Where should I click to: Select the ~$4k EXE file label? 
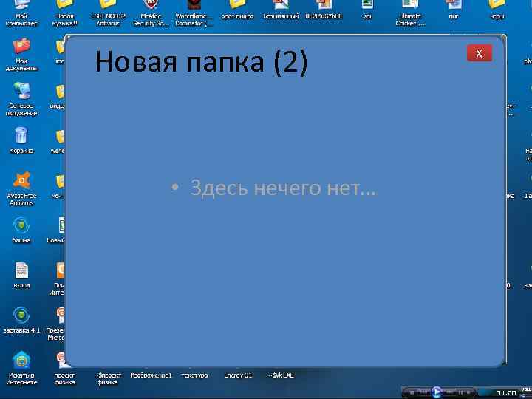click(281, 375)
